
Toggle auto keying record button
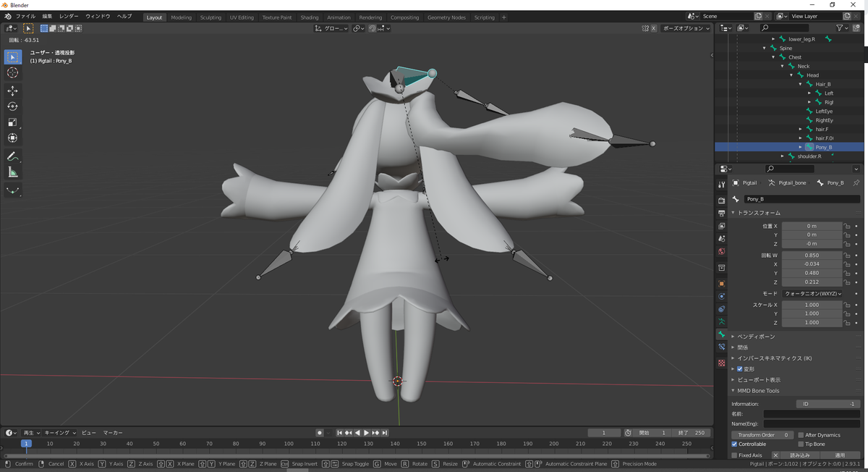click(x=319, y=433)
